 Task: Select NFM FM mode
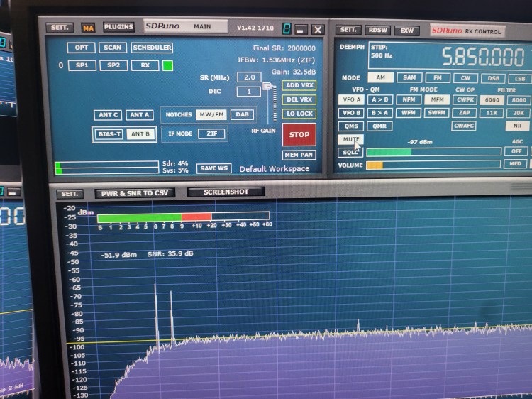409,99
